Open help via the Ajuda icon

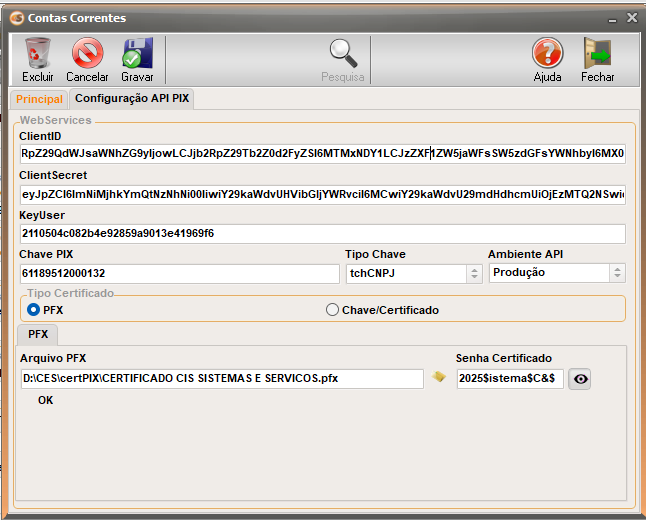(547, 54)
